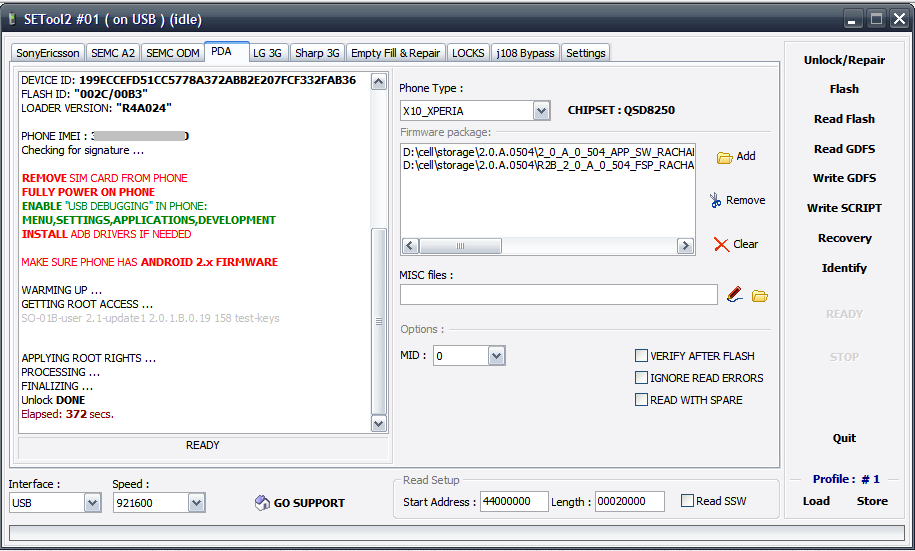
Task: Open the Interface dropdown
Action: pyautogui.click(x=93, y=503)
